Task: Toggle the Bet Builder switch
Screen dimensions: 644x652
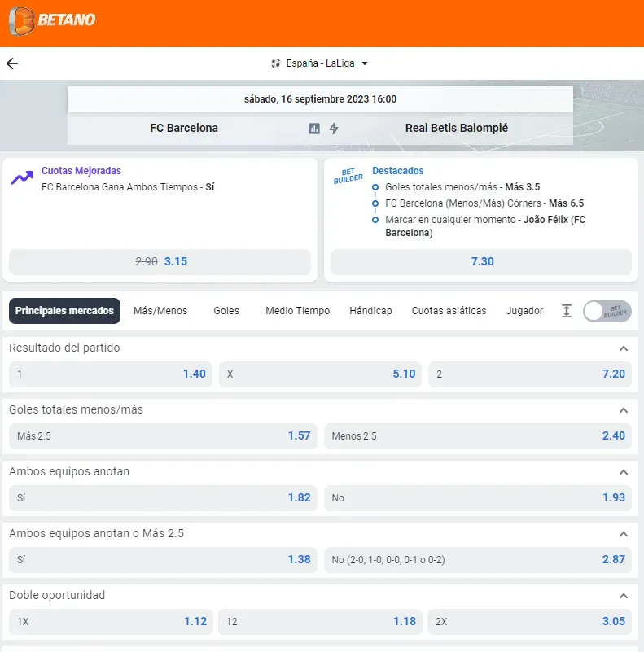Action: [x=607, y=311]
